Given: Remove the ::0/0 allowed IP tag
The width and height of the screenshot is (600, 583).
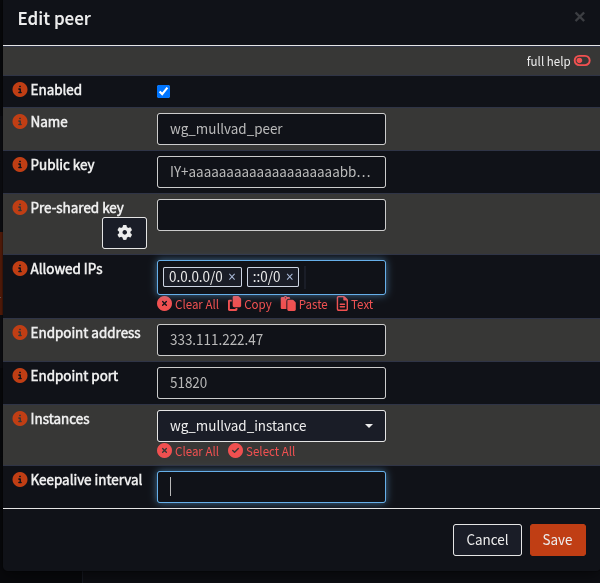Looking at the screenshot, I should pyautogui.click(x=290, y=277).
